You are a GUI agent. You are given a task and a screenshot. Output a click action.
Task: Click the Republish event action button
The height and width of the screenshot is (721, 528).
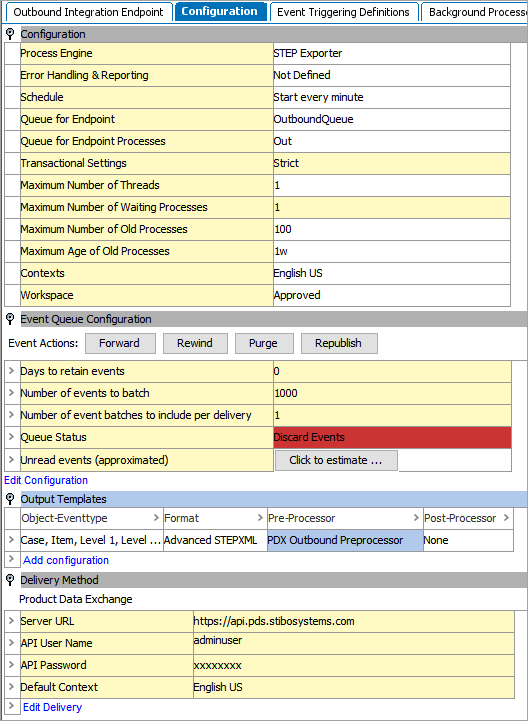tap(339, 343)
